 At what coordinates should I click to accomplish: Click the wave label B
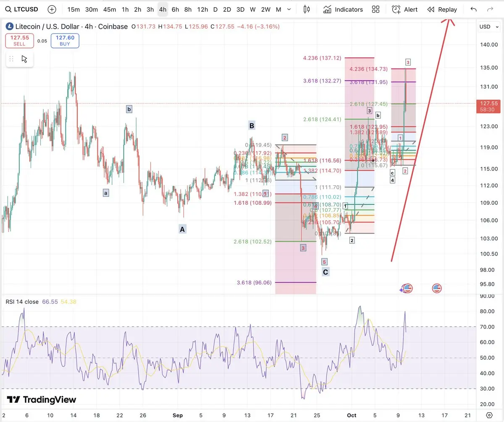point(252,125)
